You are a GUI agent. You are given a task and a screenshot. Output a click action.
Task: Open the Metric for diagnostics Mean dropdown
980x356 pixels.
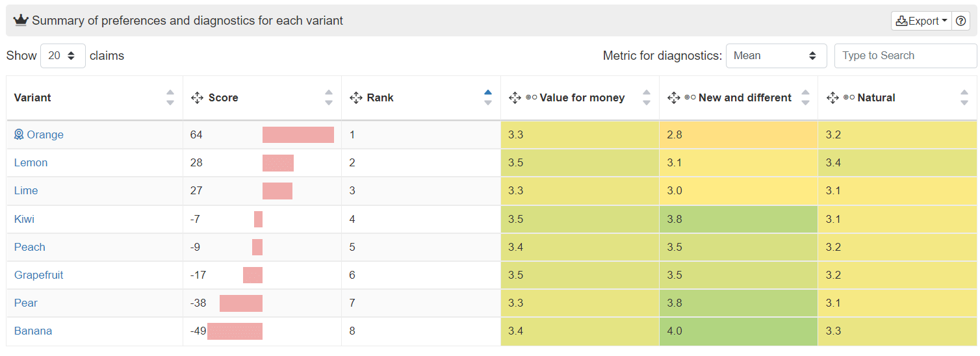[x=777, y=56]
